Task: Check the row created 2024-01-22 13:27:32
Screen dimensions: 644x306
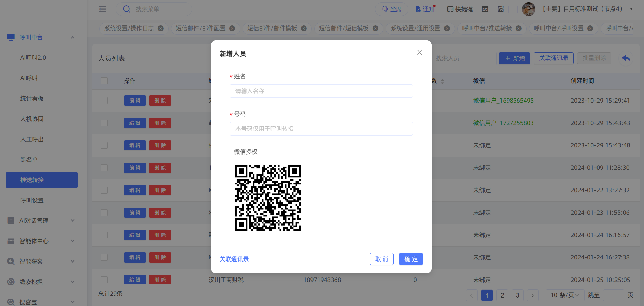Action: [104, 190]
